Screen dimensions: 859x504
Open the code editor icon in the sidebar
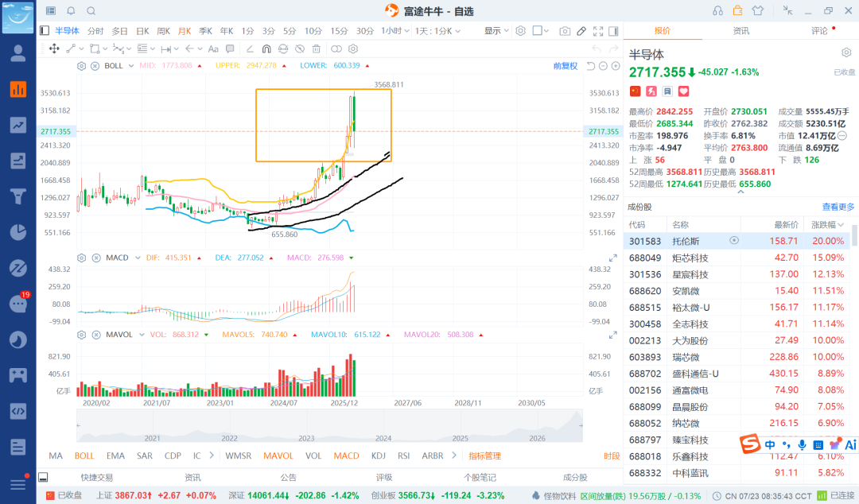[18, 411]
